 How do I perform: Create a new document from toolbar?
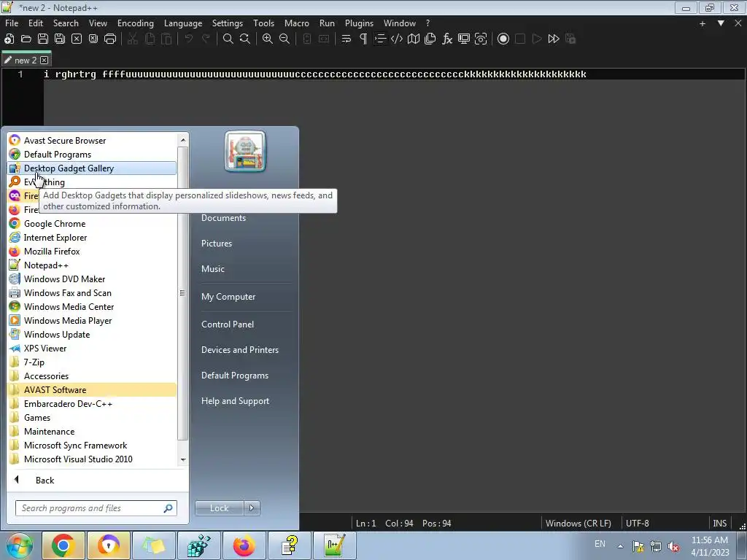[9, 39]
